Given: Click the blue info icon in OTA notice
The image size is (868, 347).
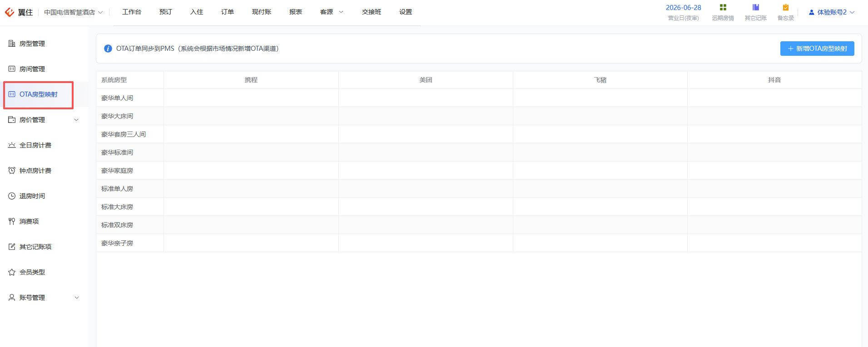Looking at the screenshot, I should [x=108, y=49].
